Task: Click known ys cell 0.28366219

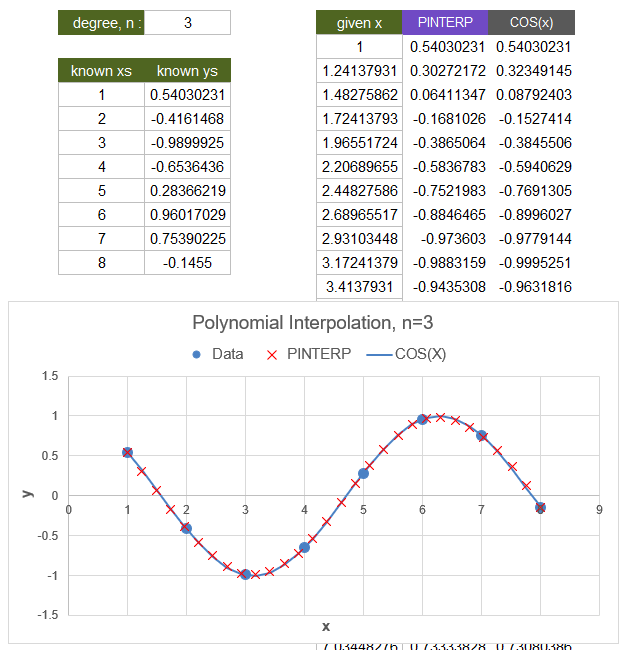Action: 187,191
